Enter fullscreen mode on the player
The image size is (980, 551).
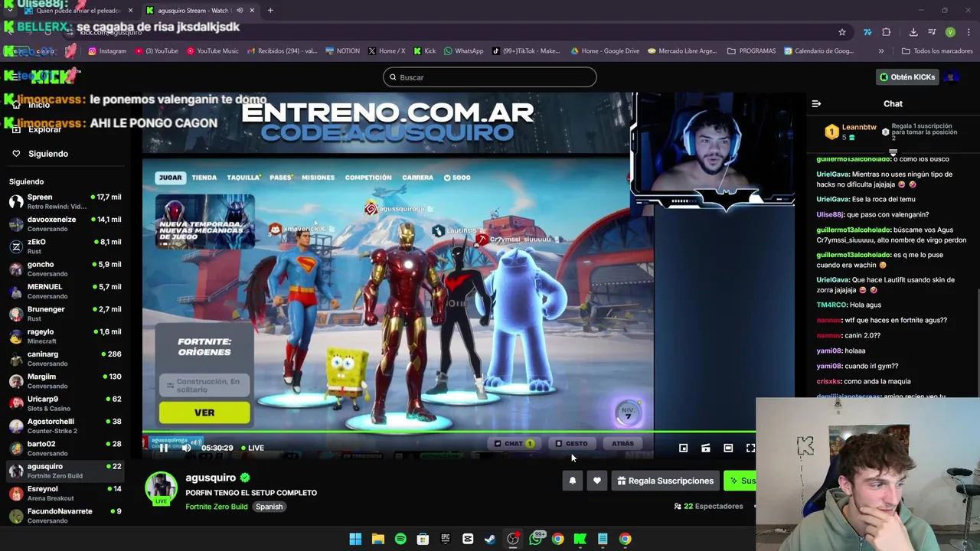click(750, 448)
